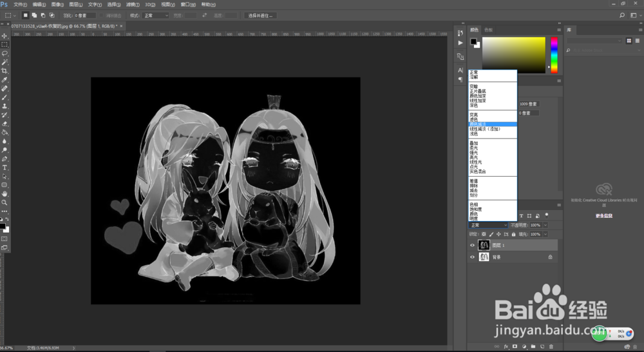
Task: Toggle visibility of the 背景 layer
Action: (472, 257)
